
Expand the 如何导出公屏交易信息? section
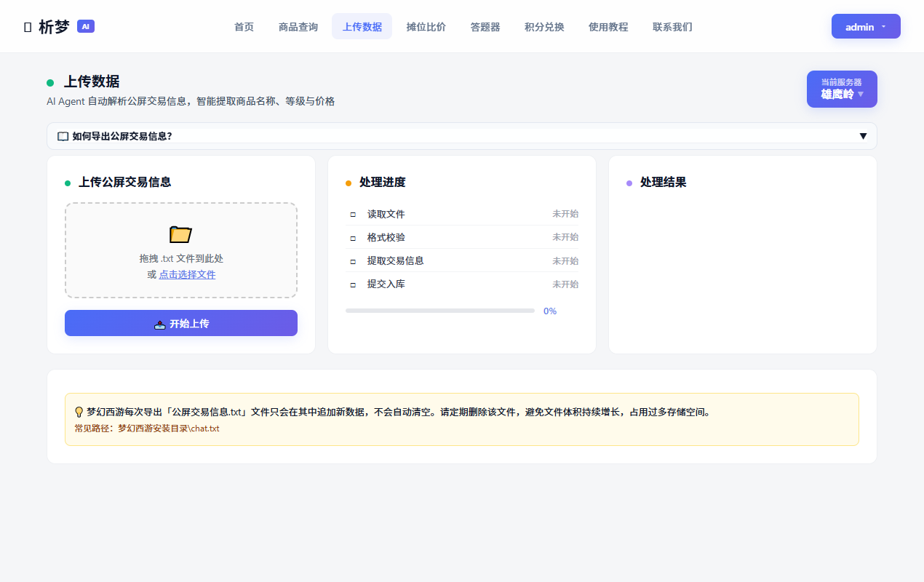click(462, 136)
